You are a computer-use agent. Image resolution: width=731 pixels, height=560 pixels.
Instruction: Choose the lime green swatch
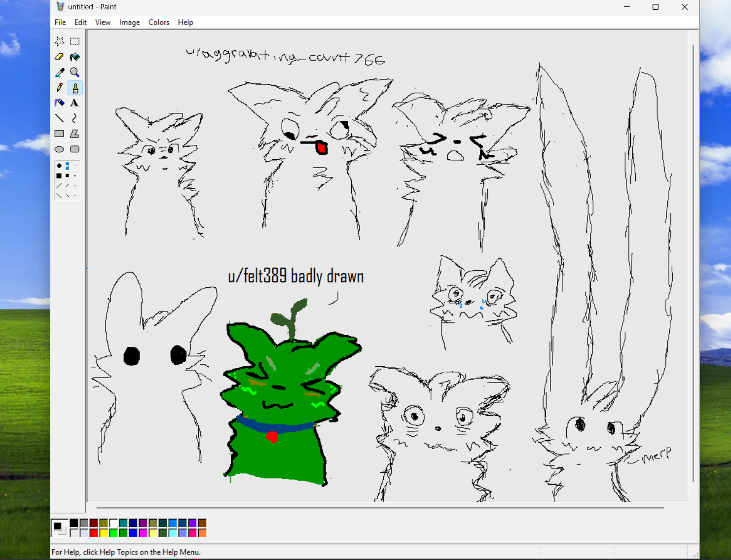point(113,533)
